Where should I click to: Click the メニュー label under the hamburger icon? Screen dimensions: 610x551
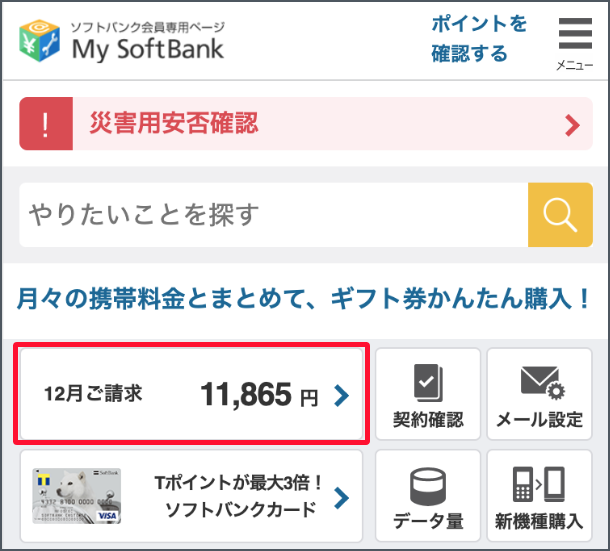575,66
